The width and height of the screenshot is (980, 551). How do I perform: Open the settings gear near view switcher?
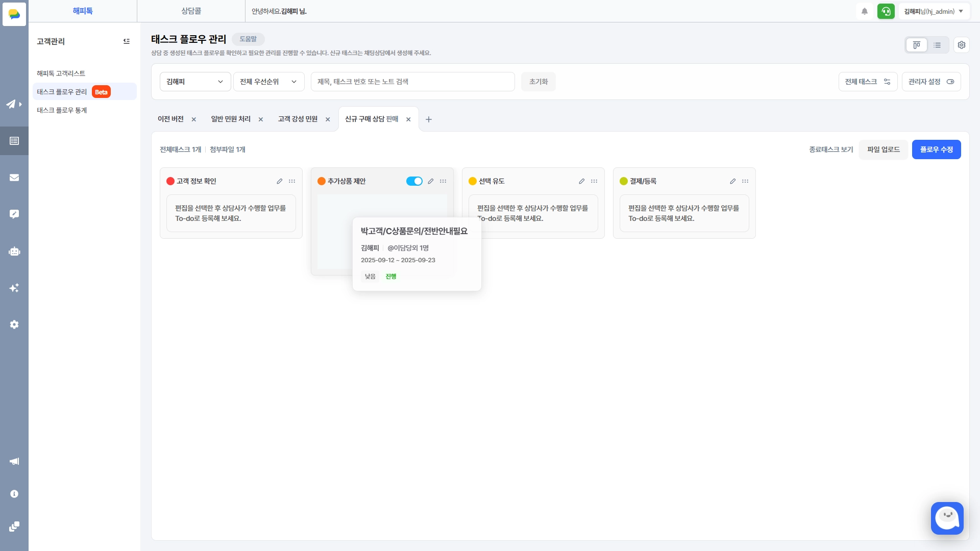pyautogui.click(x=962, y=45)
